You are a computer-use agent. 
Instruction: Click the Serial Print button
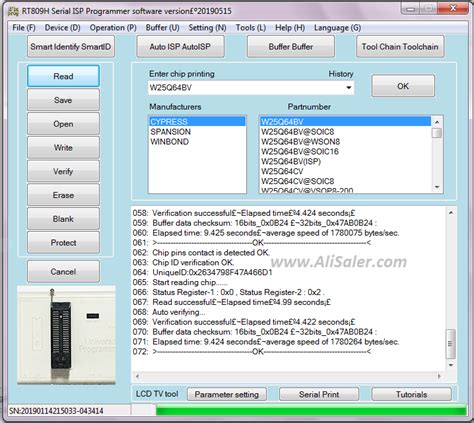pyautogui.click(x=319, y=394)
